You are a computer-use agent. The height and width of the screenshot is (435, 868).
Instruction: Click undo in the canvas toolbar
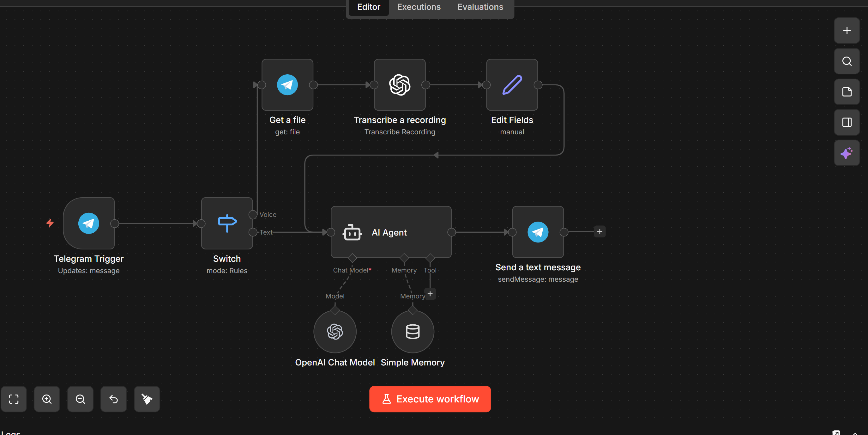click(113, 399)
